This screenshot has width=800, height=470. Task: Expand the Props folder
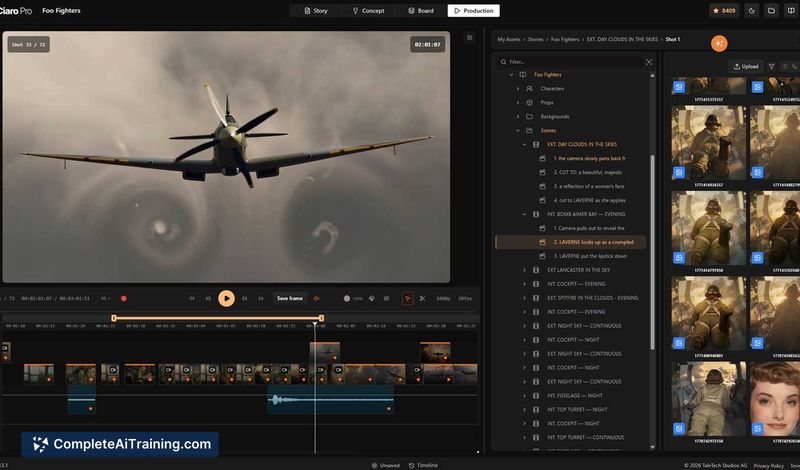pos(518,103)
